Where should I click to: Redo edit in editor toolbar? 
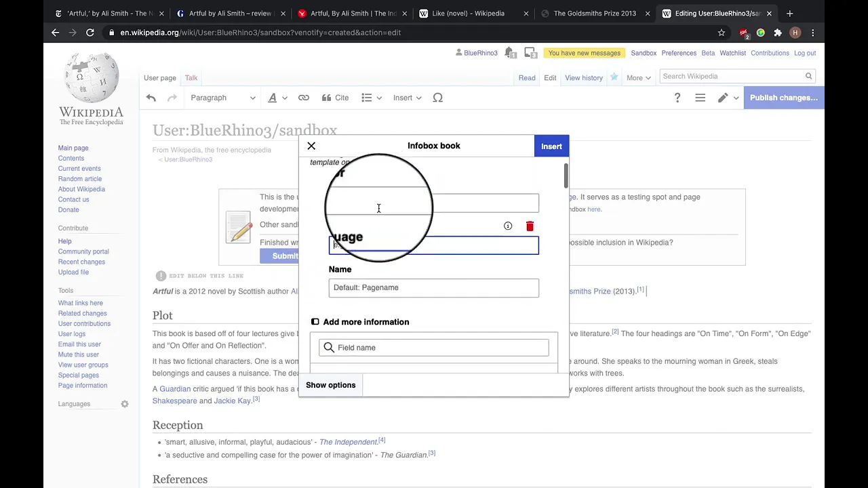[x=172, y=98]
